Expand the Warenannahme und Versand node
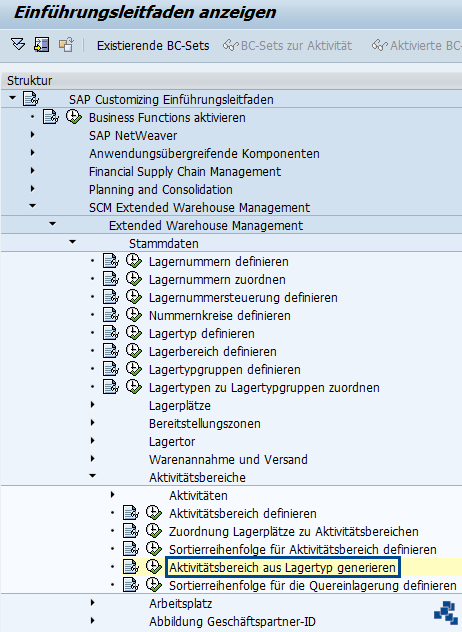This screenshot has height=632, width=462. (x=93, y=459)
